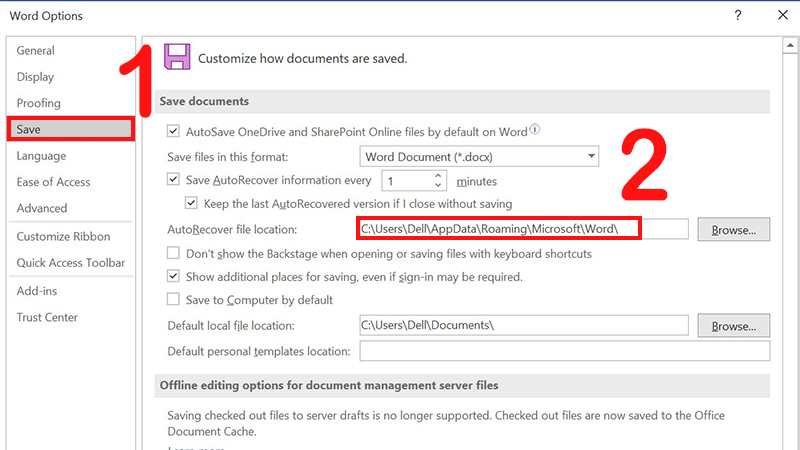This screenshot has width=800, height=450.
Task: Open the Trust Center category
Action: (x=47, y=317)
